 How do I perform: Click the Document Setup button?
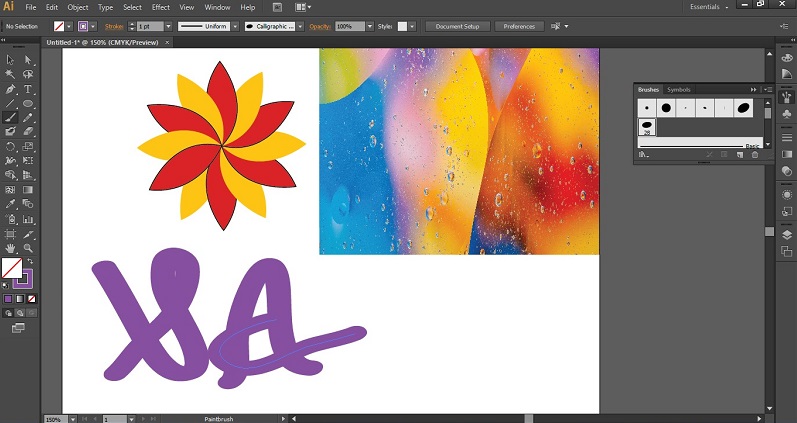pos(457,26)
